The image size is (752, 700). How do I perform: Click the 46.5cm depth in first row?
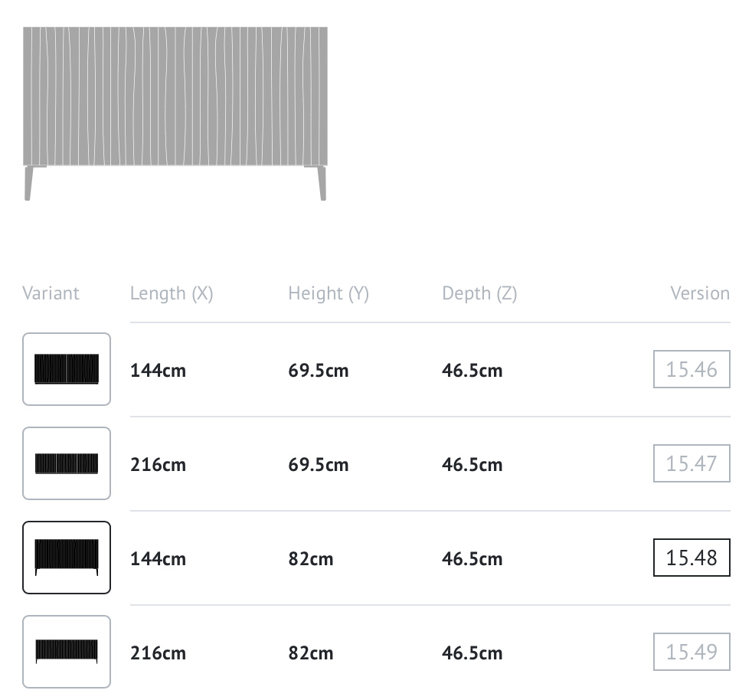tap(472, 371)
